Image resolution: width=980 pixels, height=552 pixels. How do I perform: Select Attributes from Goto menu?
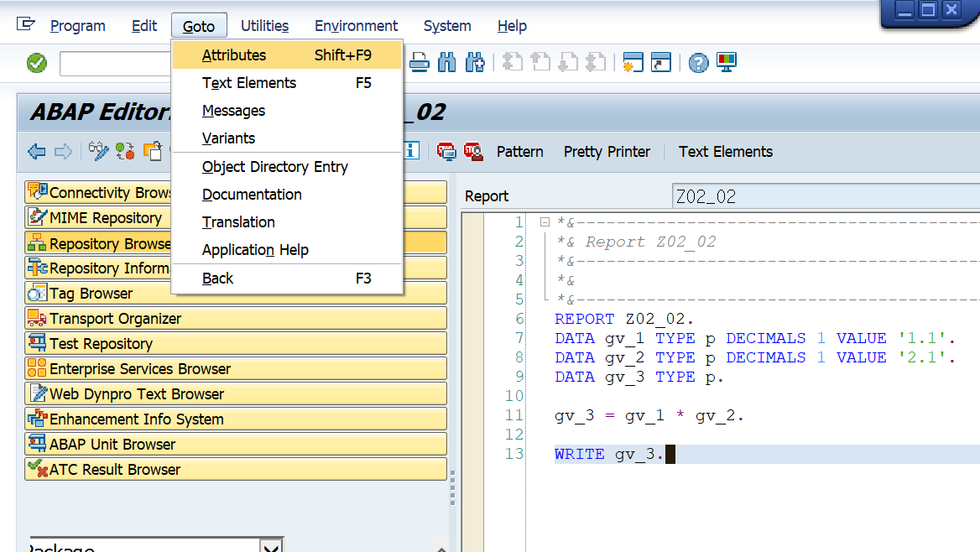click(287, 55)
